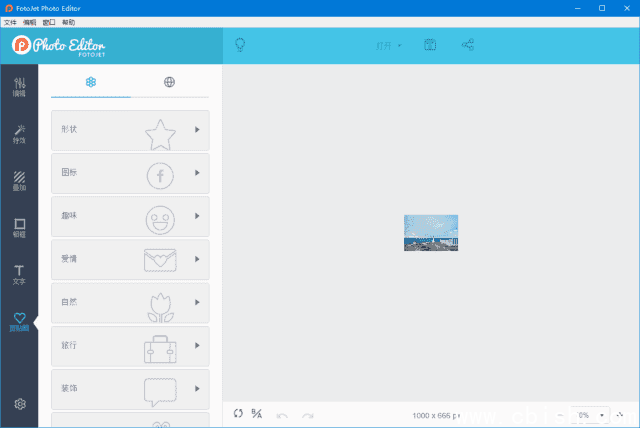The image size is (640, 428).
Task: Expand the 图标 (Icons) category
Action: pos(130,173)
